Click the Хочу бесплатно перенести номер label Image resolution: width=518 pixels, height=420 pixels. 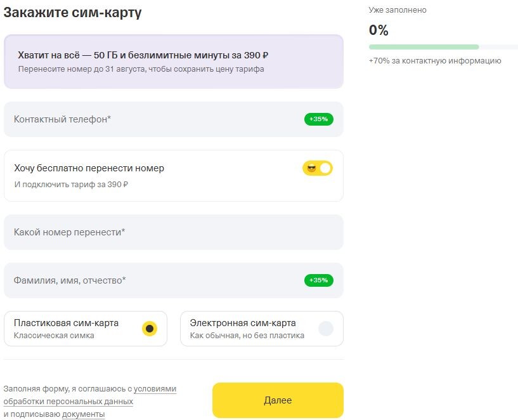tap(89, 168)
